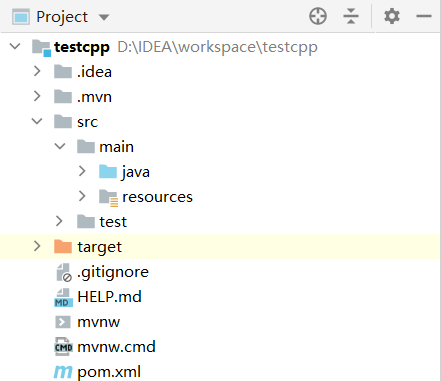Click the Project view window icon
The height and width of the screenshot is (381, 441).
[x=21, y=17]
